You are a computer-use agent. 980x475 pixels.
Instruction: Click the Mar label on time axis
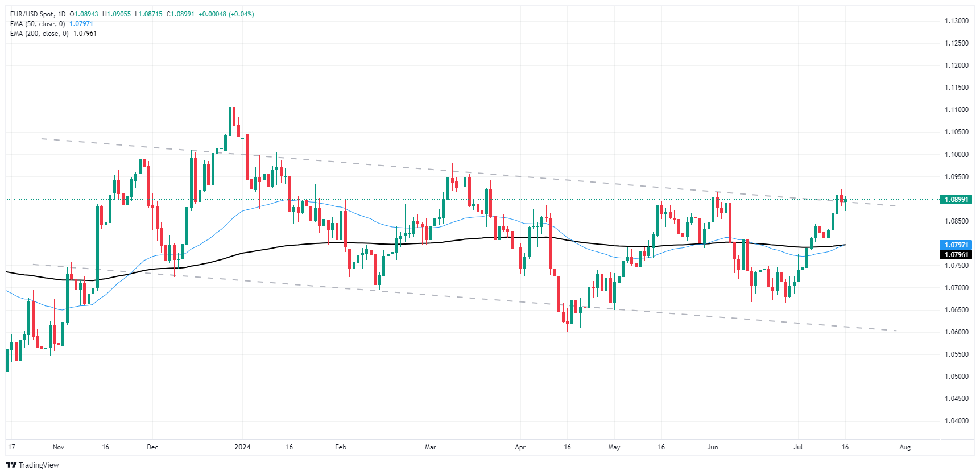click(431, 447)
